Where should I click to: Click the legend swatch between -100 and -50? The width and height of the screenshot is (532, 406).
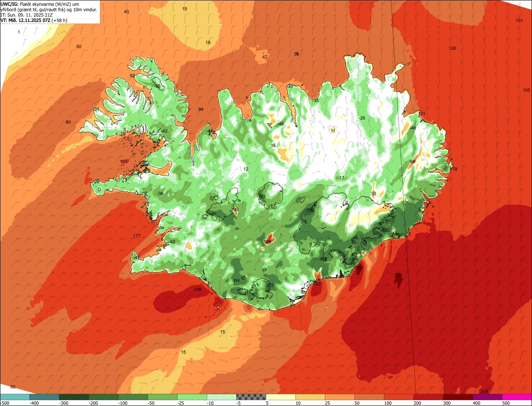point(133,397)
